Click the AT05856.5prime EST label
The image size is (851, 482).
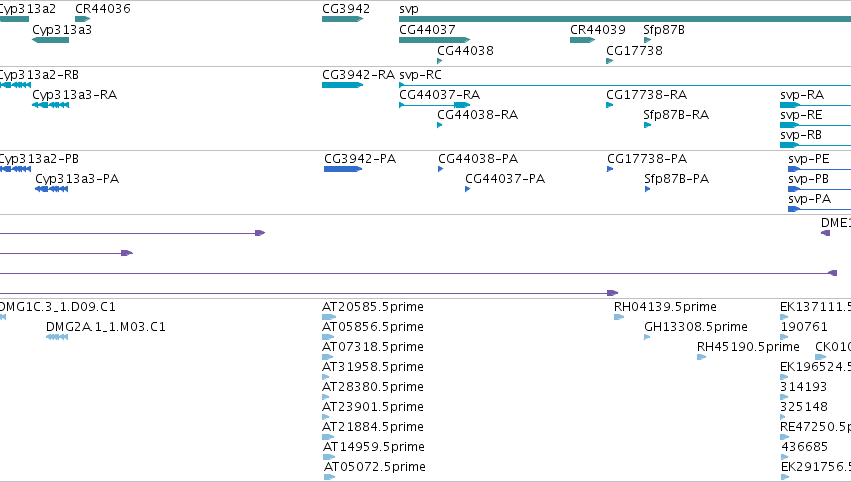[x=373, y=327]
